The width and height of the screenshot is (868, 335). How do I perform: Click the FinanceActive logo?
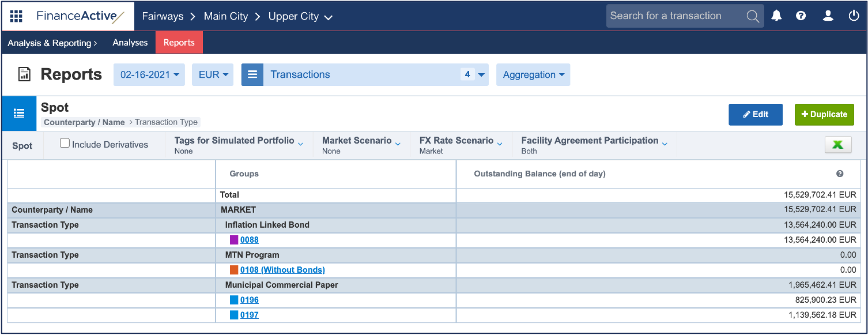[80, 16]
